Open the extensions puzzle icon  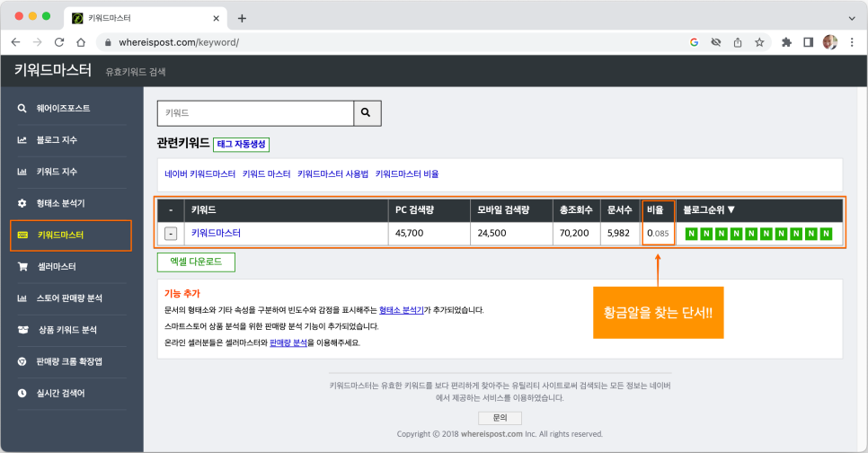786,42
